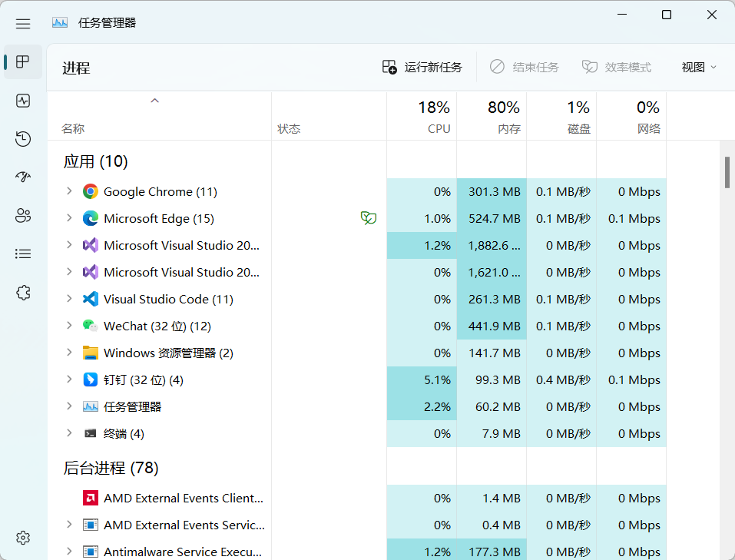Select the Processes page icon in sidebar

point(22,62)
